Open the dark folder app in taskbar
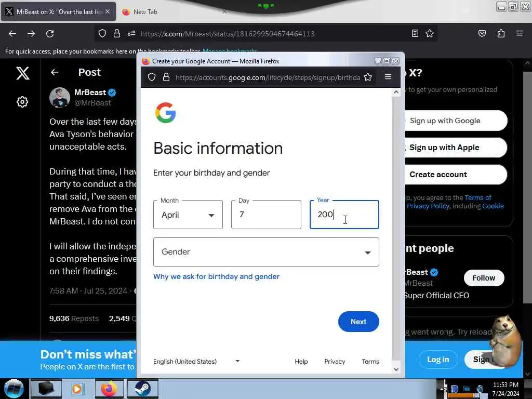Image resolution: width=532 pixels, height=399 pixels. pos(46,389)
